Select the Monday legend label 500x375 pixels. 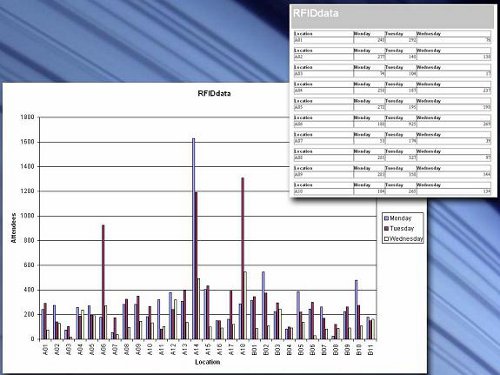pos(401,218)
